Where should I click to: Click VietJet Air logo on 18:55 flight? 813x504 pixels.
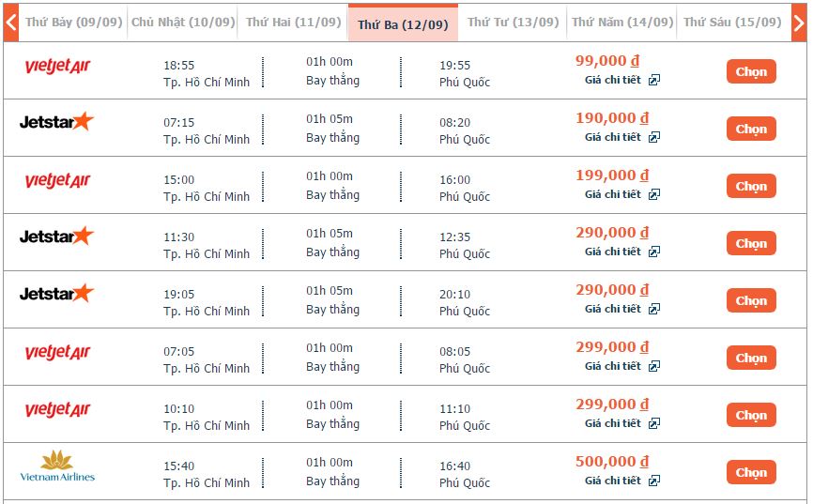[x=57, y=66]
